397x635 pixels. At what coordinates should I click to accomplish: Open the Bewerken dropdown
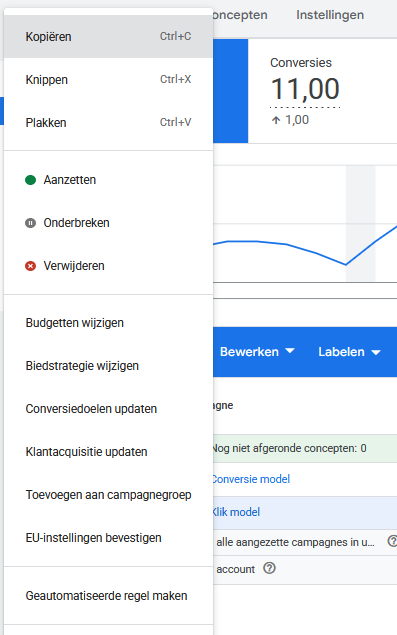257,352
